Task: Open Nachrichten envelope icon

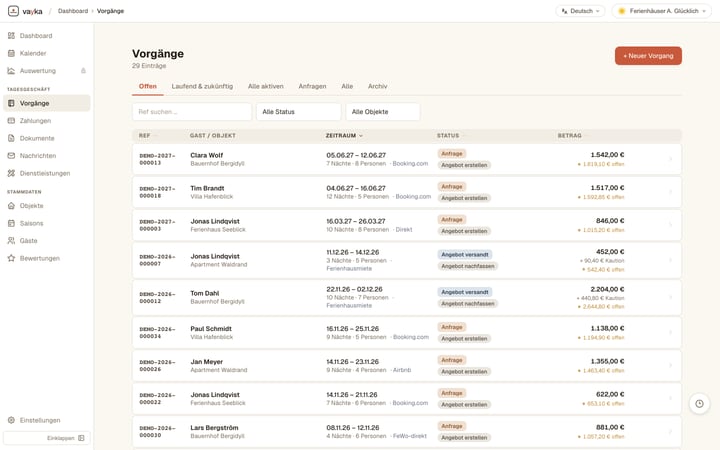Action: [x=11, y=156]
